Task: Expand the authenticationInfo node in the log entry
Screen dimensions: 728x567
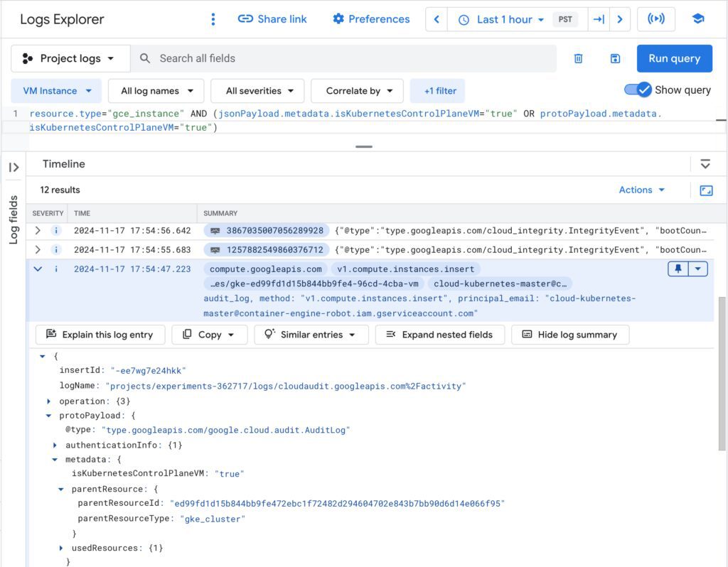Action: pos(56,445)
